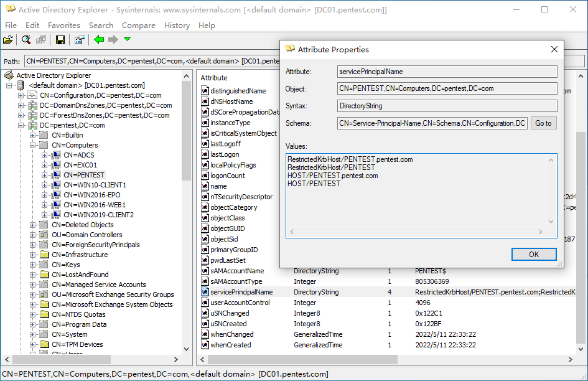Collapse CN=Computers node

coord(32,145)
